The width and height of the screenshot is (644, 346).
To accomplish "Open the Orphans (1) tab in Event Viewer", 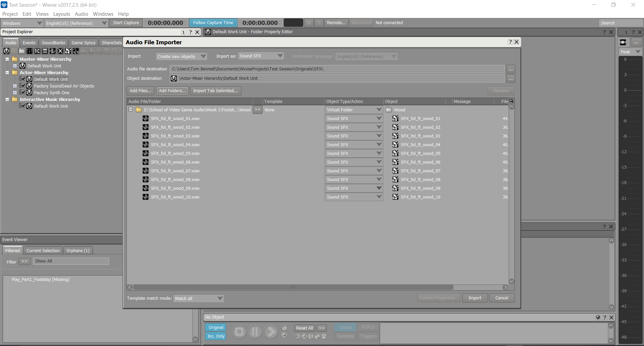I will pos(78,250).
